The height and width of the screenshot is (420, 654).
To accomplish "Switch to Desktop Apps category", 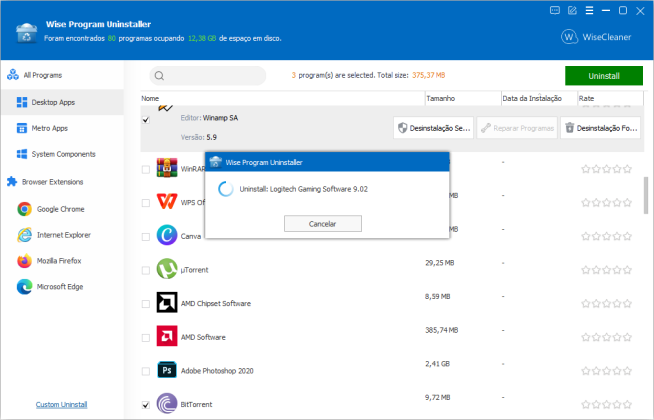I will (x=63, y=102).
